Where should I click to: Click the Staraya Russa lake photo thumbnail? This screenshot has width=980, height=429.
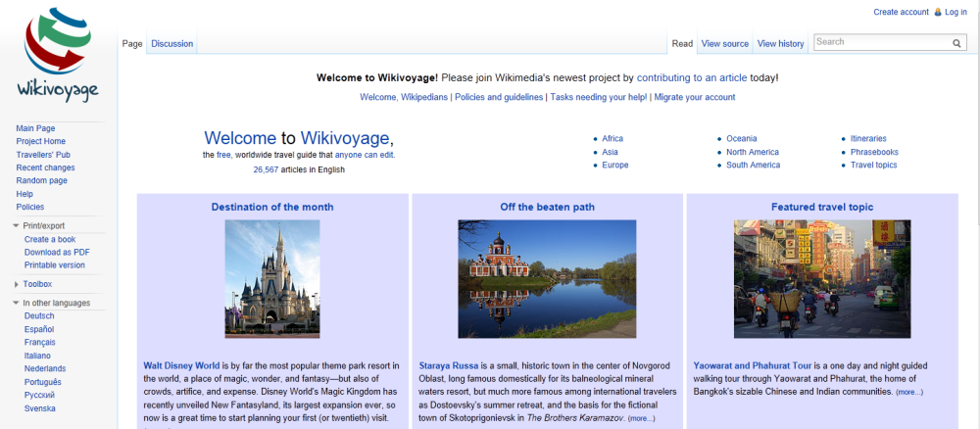[x=548, y=279]
